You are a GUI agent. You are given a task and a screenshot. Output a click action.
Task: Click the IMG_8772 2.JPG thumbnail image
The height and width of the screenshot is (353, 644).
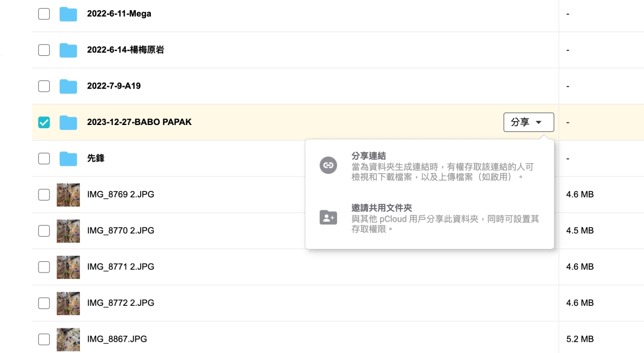pos(68,303)
